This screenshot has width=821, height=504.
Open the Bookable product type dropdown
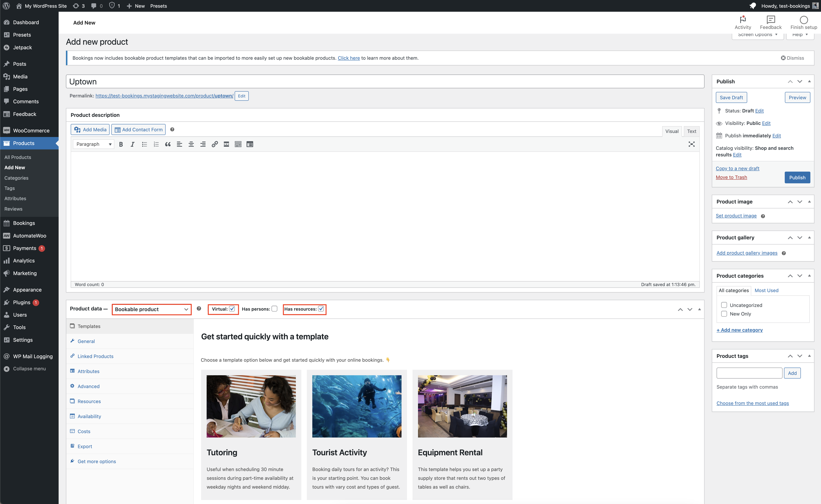pyautogui.click(x=151, y=309)
